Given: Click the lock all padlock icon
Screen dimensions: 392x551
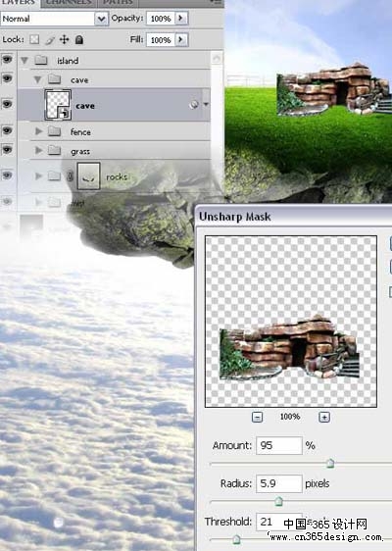Looking at the screenshot, I should (79, 39).
